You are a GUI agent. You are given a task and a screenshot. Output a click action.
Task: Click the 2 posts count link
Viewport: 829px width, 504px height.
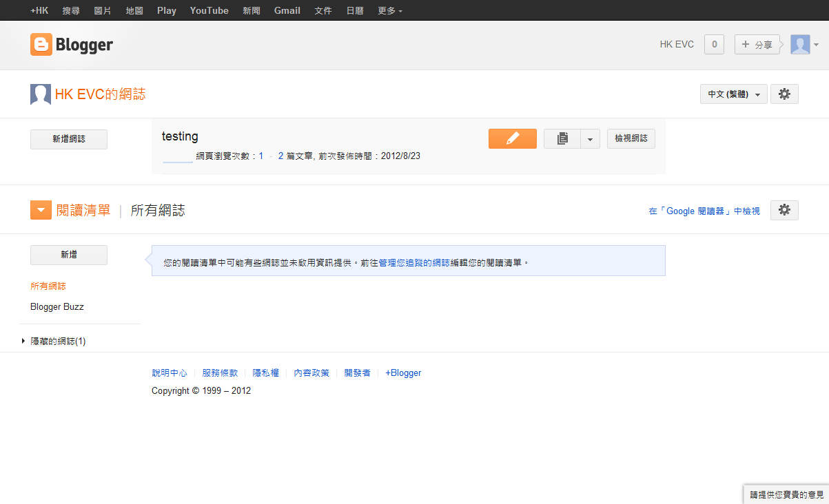click(281, 156)
